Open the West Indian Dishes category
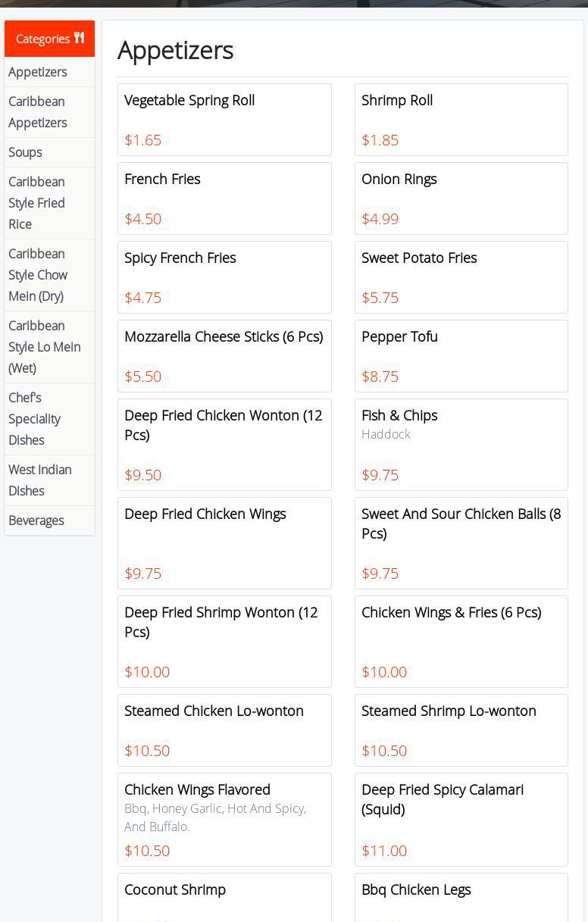Screen dimensions: 588x922 pyautogui.click(x=40, y=480)
